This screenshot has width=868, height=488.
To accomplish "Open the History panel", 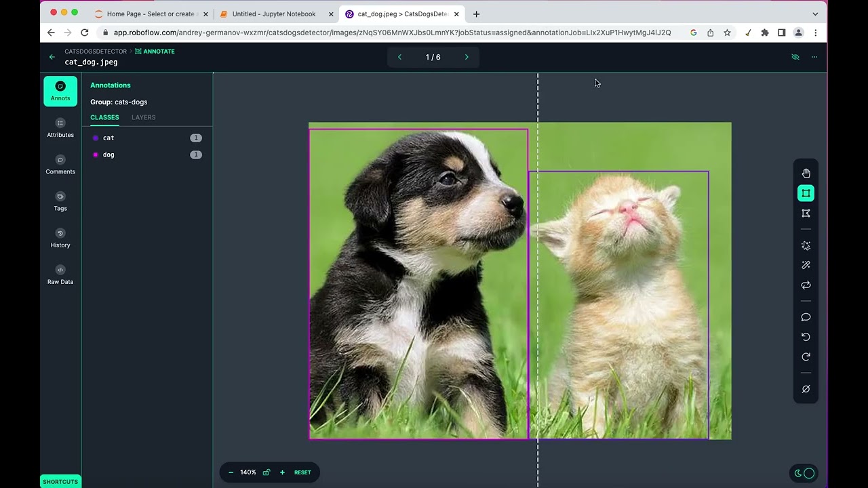I will pyautogui.click(x=60, y=239).
